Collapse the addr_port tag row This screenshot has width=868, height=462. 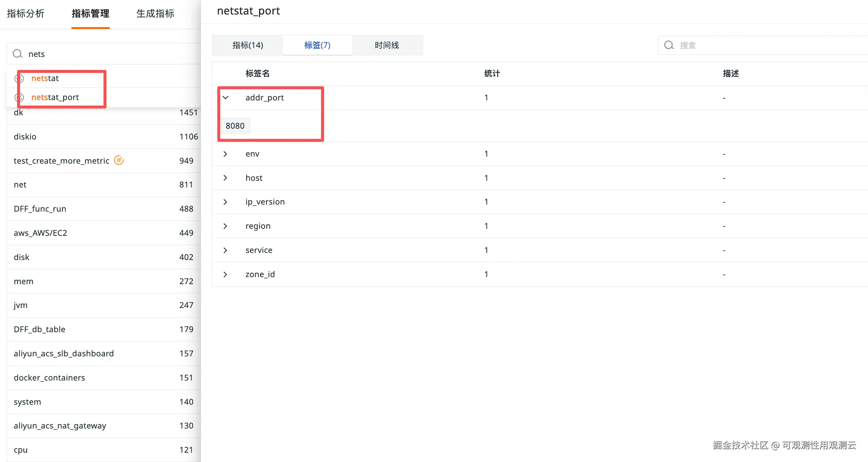pos(225,97)
